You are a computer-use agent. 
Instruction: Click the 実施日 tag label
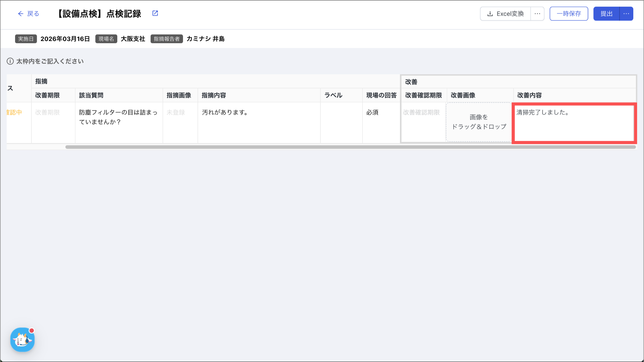26,39
